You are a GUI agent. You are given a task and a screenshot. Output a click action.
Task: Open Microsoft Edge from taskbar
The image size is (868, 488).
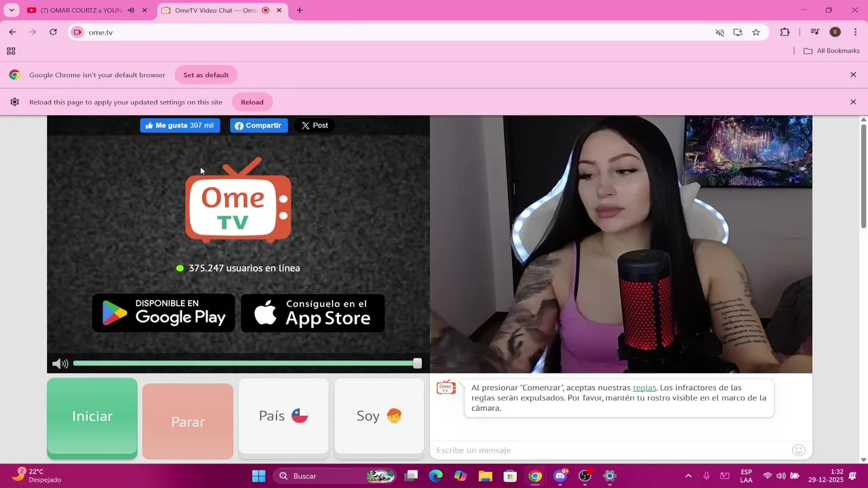[x=435, y=476]
